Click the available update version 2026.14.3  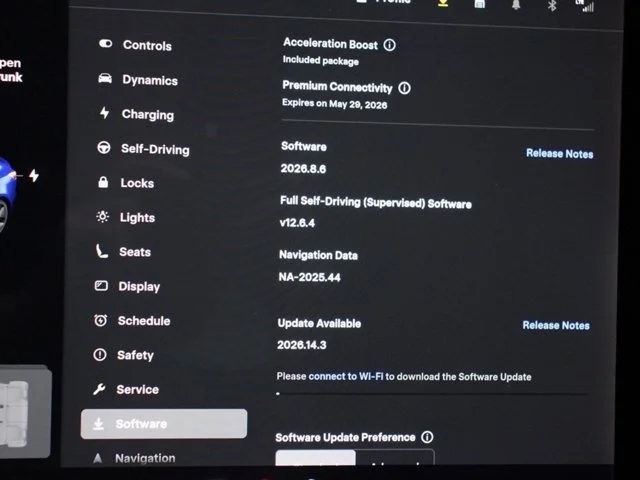pyautogui.click(x=302, y=345)
